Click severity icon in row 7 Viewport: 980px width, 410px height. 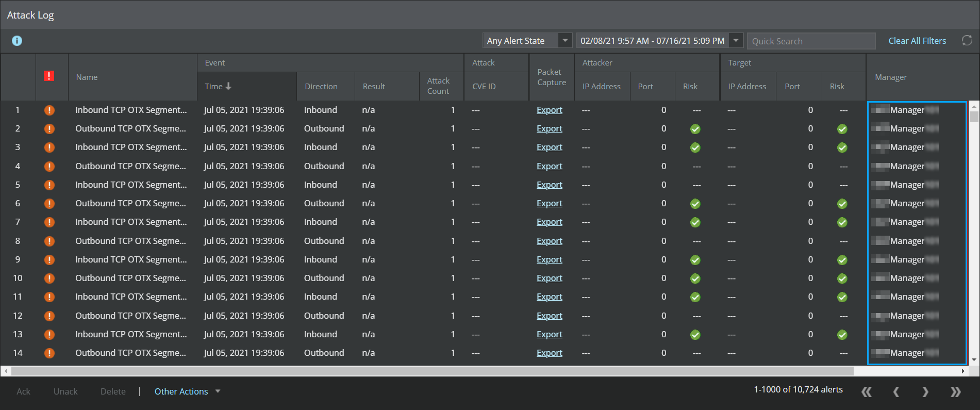[49, 222]
